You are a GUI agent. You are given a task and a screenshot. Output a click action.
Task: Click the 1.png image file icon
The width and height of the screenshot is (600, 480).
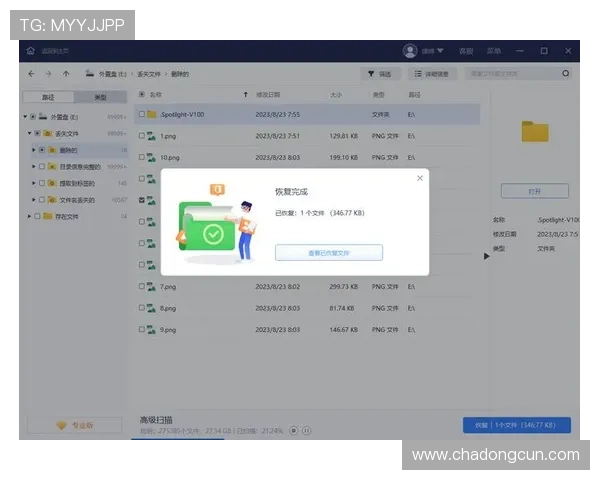(x=152, y=136)
